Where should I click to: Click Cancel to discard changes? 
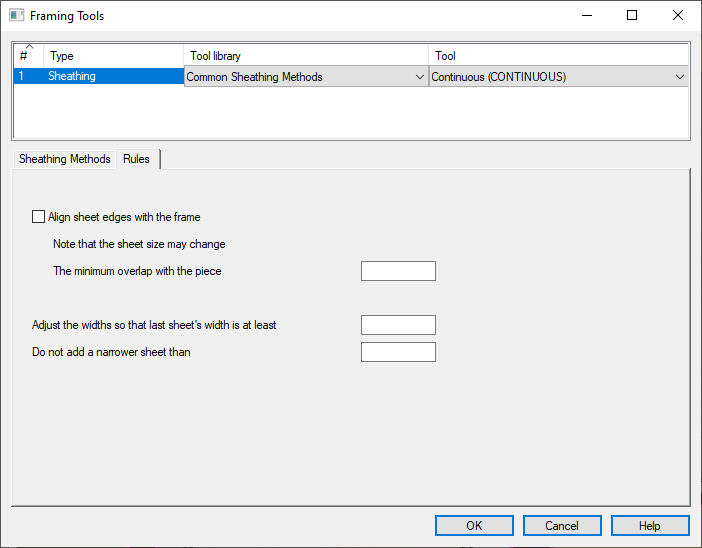(x=562, y=526)
